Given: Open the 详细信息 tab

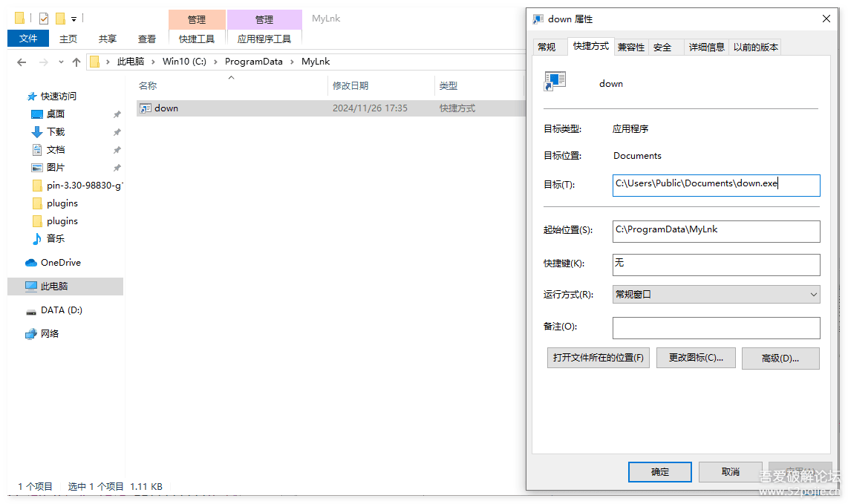Looking at the screenshot, I should pyautogui.click(x=706, y=47).
